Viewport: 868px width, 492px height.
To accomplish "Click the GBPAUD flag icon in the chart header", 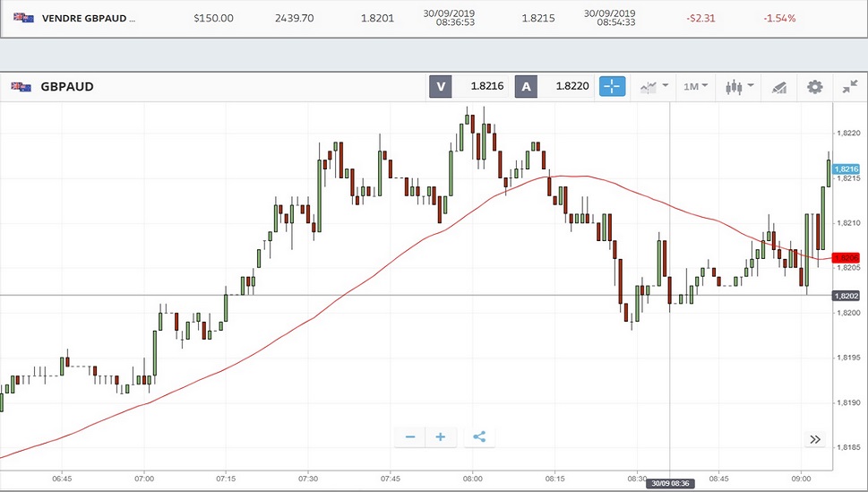I will click(21, 87).
